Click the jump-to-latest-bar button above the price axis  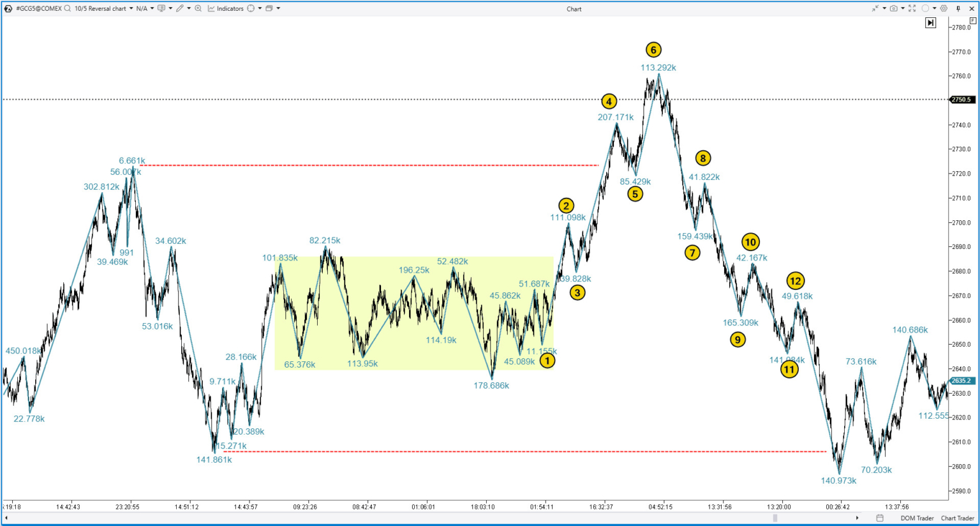click(931, 22)
